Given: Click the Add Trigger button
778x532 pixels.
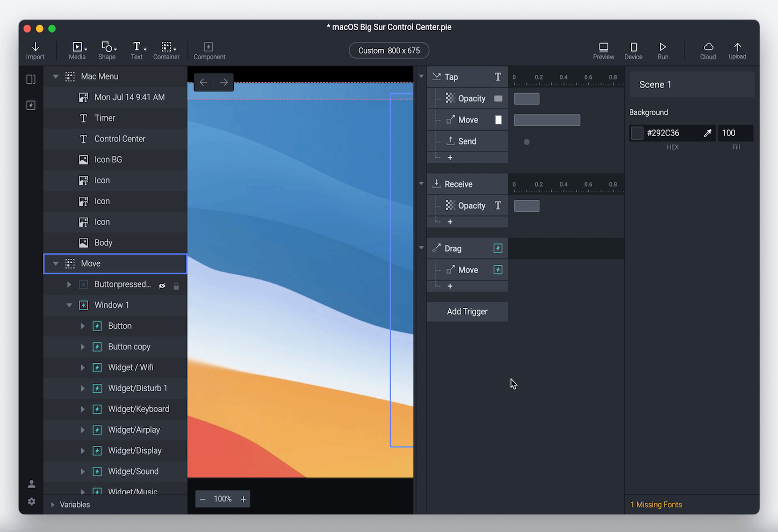Looking at the screenshot, I should 467,312.
